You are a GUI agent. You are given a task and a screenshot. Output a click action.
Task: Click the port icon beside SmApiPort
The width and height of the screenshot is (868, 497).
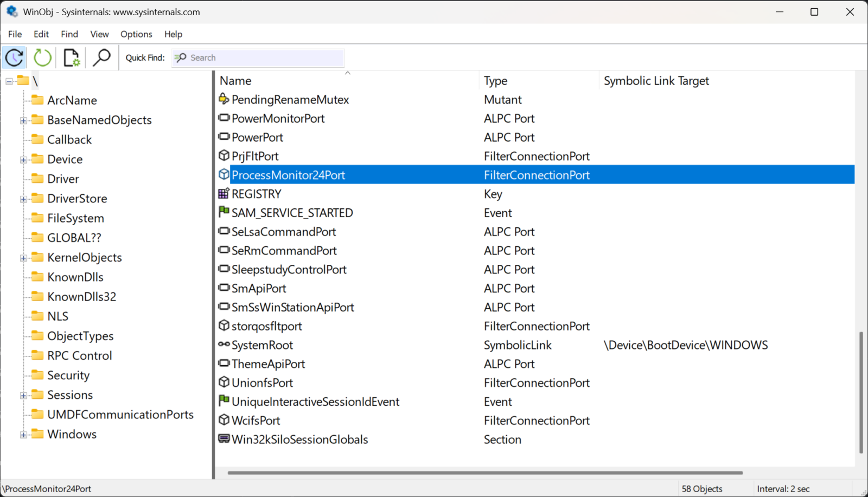[x=224, y=288]
